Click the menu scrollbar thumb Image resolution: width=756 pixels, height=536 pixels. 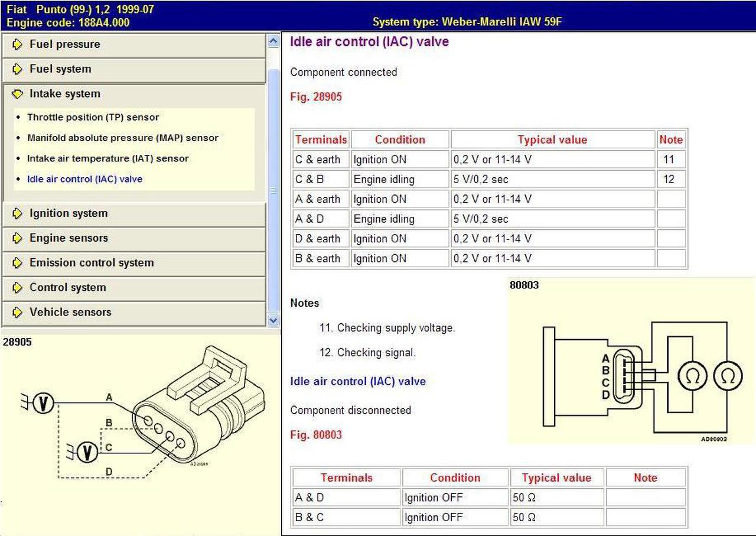click(x=273, y=190)
